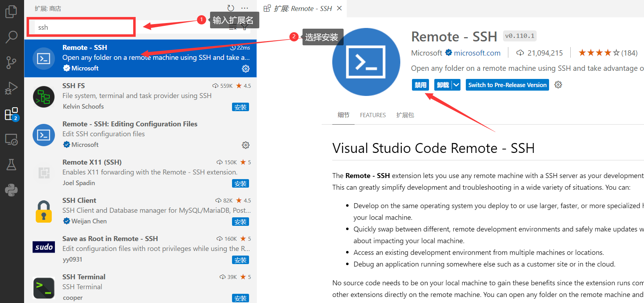Close the Remote - SSH extension tab
644x303 pixels.
coord(339,8)
